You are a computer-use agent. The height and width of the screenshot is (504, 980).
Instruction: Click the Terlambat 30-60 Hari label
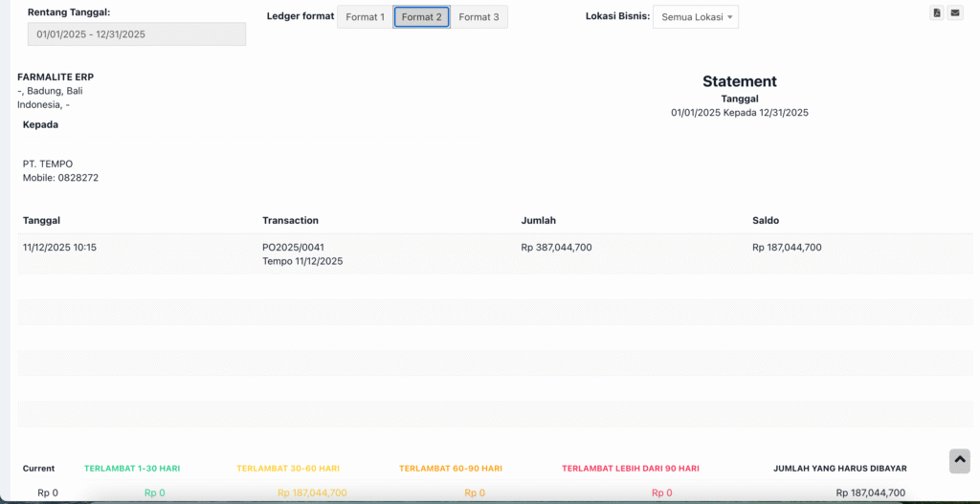(288, 469)
